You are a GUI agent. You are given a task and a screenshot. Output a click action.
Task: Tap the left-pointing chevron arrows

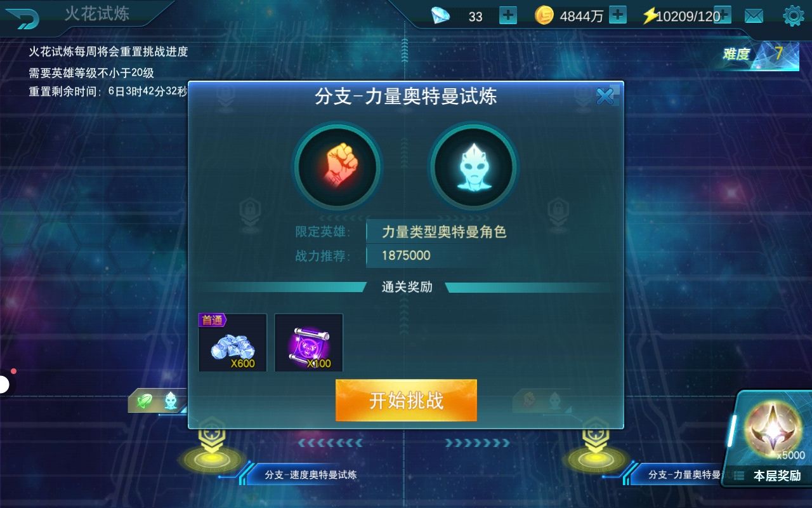pos(330,443)
